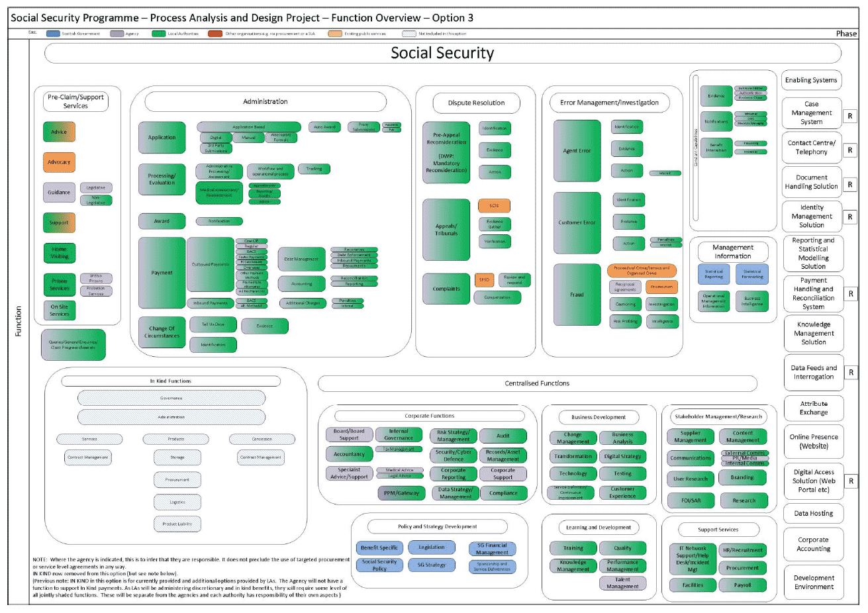Click the "Pre-Appeal Reconsideration" box
This screenshot has width=868, height=613.
(x=446, y=153)
